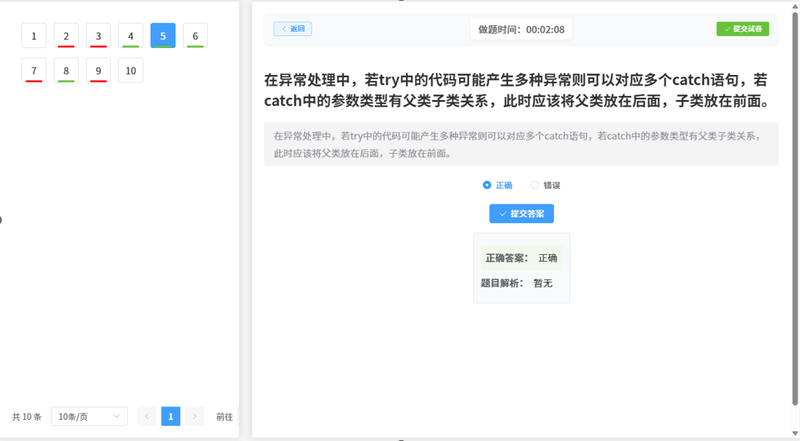Click the 返回 back button

click(x=292, y=29)
